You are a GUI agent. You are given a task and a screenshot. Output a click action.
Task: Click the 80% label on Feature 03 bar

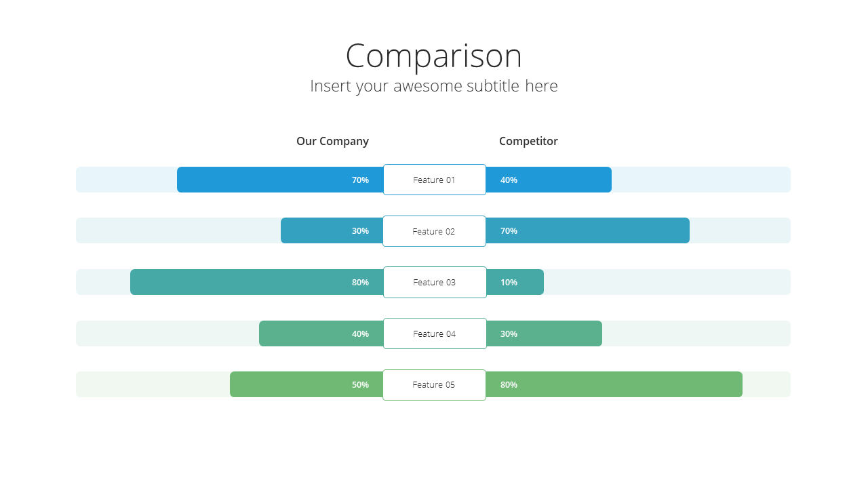[360, 282]
